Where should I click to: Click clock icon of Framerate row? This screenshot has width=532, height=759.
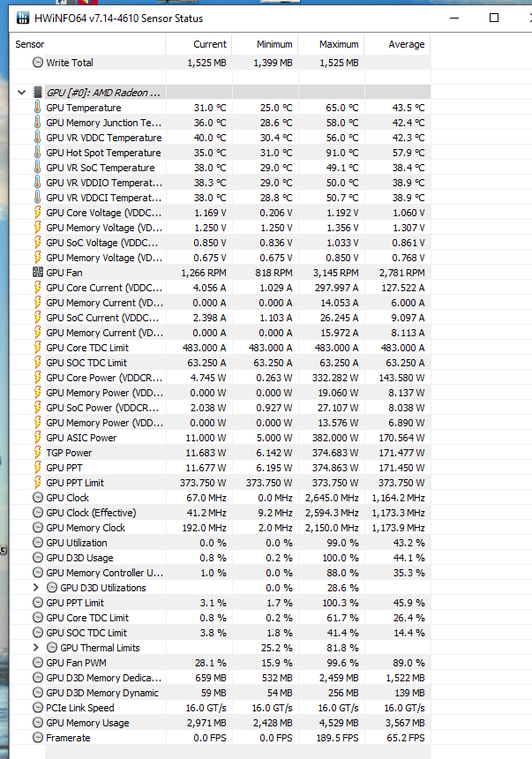(x=38, y=737)
